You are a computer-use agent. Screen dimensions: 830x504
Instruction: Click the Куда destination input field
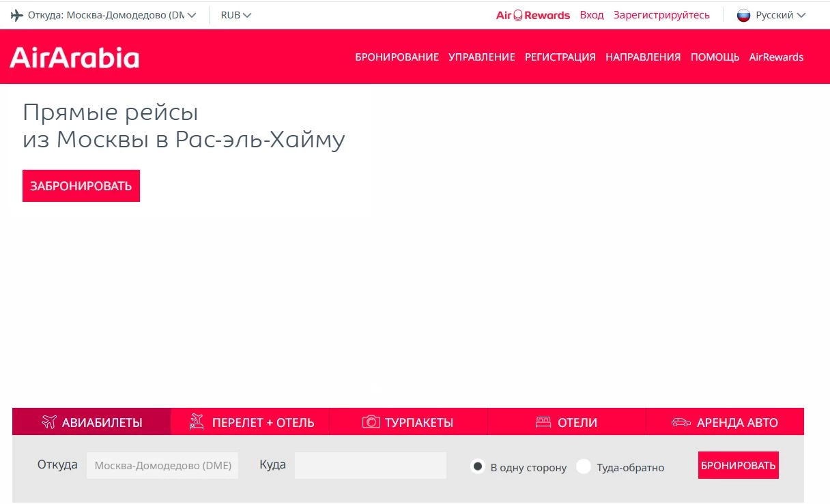(x=371, y=465)
